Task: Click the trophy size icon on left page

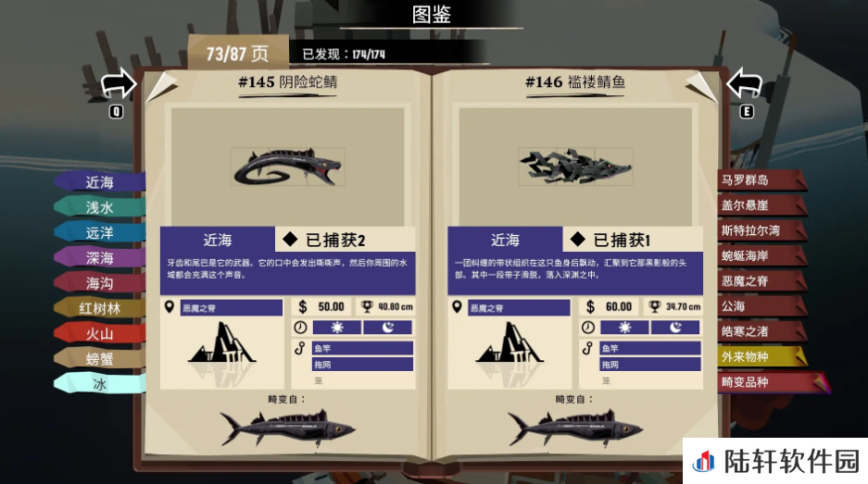Action: [x=367, y=306]
